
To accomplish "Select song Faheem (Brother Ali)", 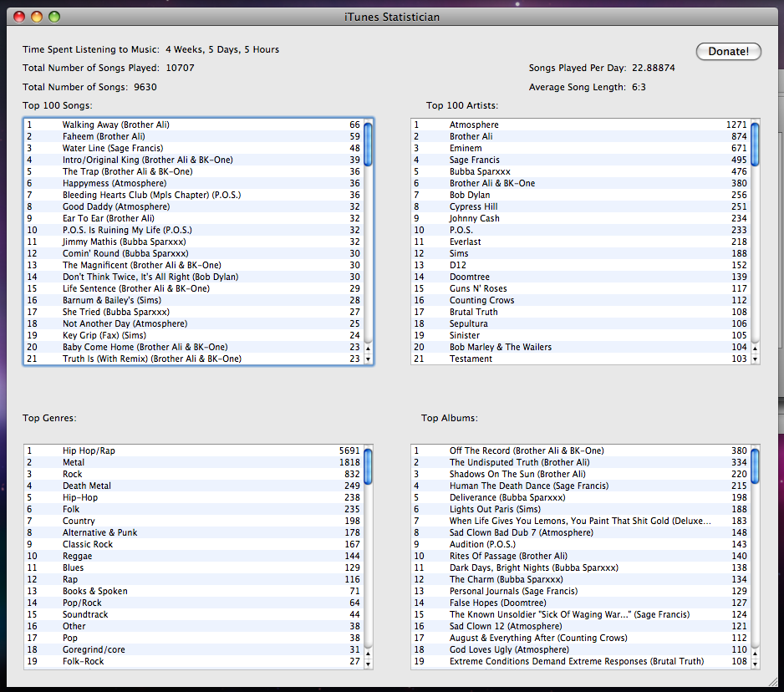I will [x=194, y=136].
